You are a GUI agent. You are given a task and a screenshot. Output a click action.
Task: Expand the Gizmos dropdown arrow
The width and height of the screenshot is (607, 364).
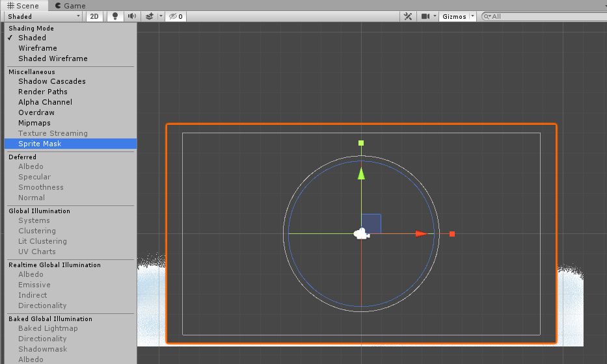472,16
